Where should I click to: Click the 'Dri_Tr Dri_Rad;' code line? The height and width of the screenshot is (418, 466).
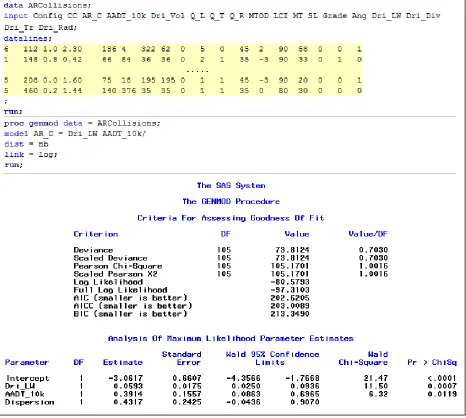click(x=40, y=27)
